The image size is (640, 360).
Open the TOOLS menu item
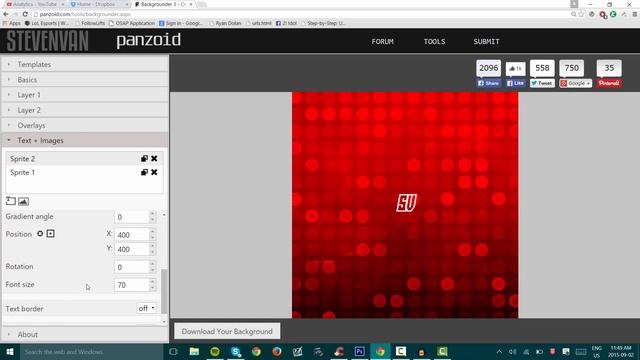tap(434, 42)
